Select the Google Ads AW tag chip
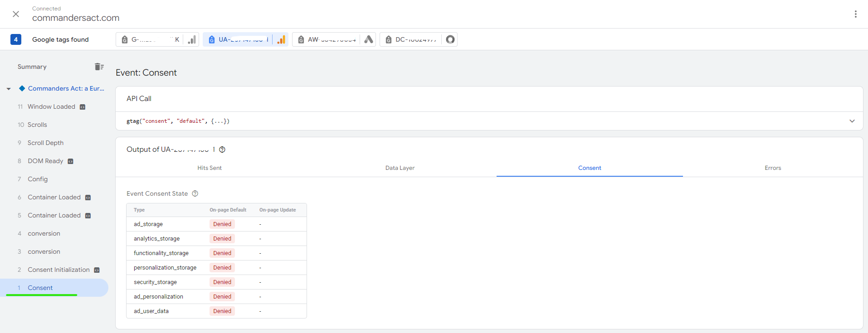The height and width of the screenshot is (333, 868). [327, 39]
